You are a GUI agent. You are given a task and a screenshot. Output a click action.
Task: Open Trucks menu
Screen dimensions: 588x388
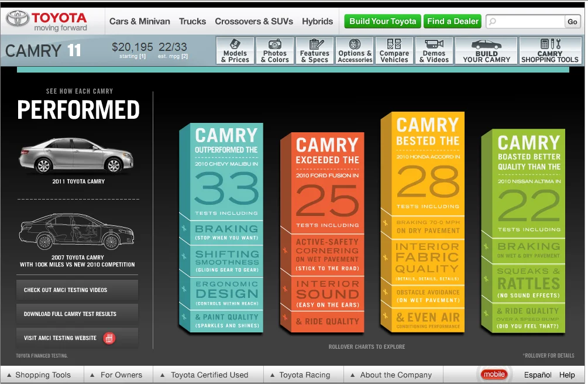[x=192, y=22]
